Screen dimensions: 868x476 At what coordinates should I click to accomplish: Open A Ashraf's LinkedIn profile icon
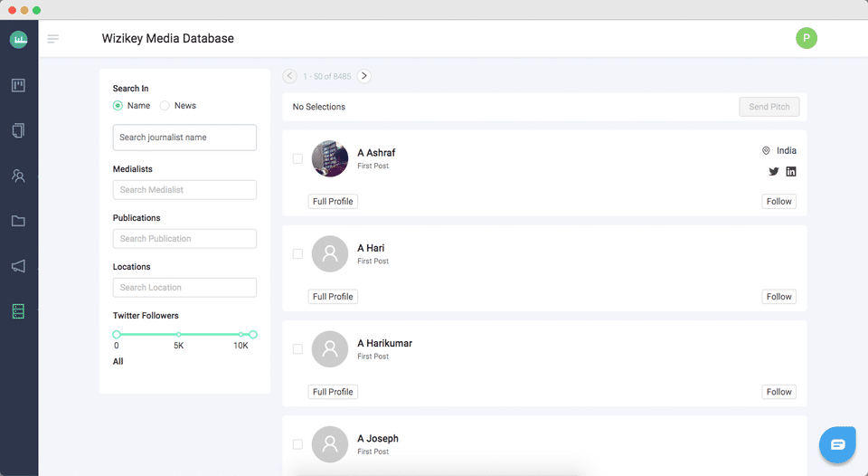click(x=791, y=172)
